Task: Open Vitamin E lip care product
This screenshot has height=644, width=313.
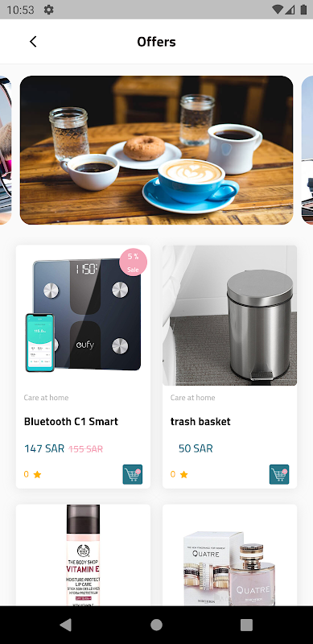Action: [x=83, y=555]
